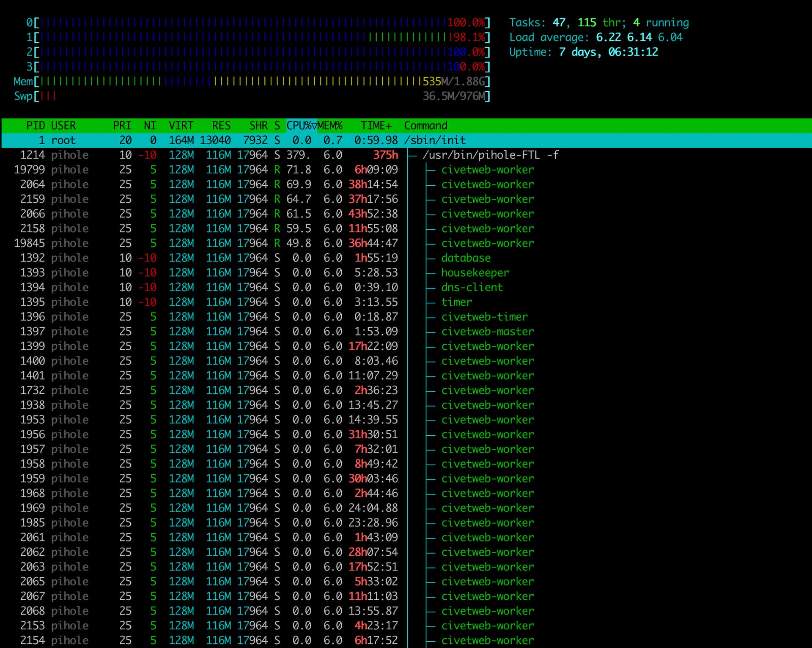Image resolution: width=812 pixels, height=648 pixels.
Task: Click the Uptime display text
Action: 583,52
